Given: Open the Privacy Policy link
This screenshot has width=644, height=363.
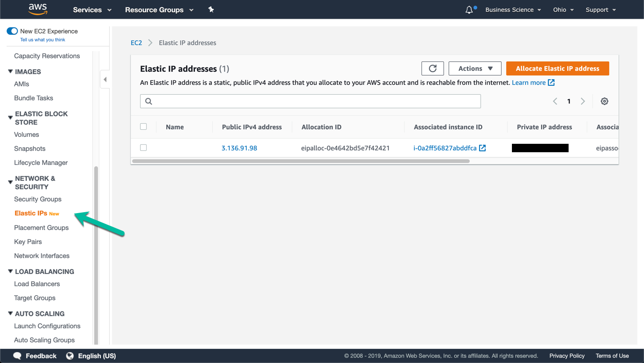Looking at the screenshot, I should 567,356.
